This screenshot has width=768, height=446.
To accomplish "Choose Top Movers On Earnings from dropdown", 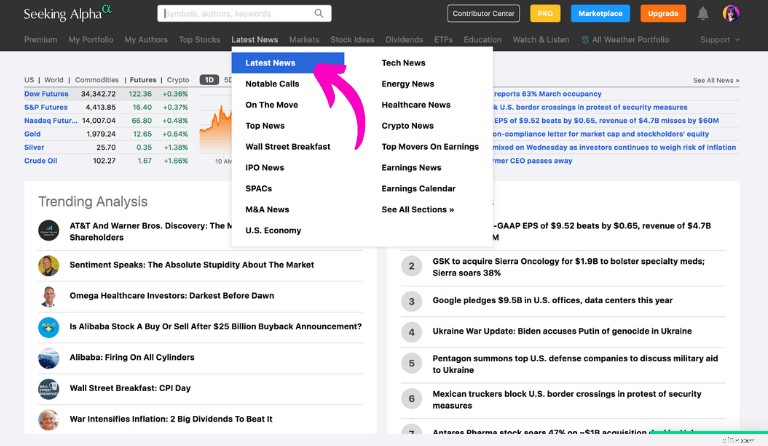I will point(430,146).
